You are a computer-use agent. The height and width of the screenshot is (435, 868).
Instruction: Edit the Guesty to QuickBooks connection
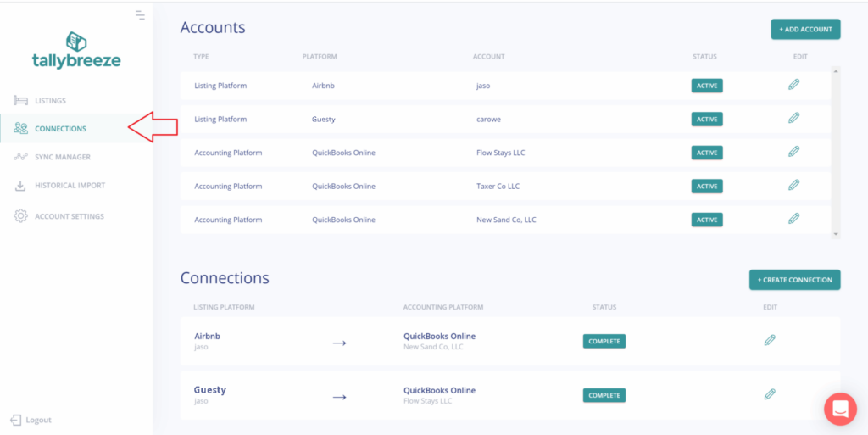point(770,394)
